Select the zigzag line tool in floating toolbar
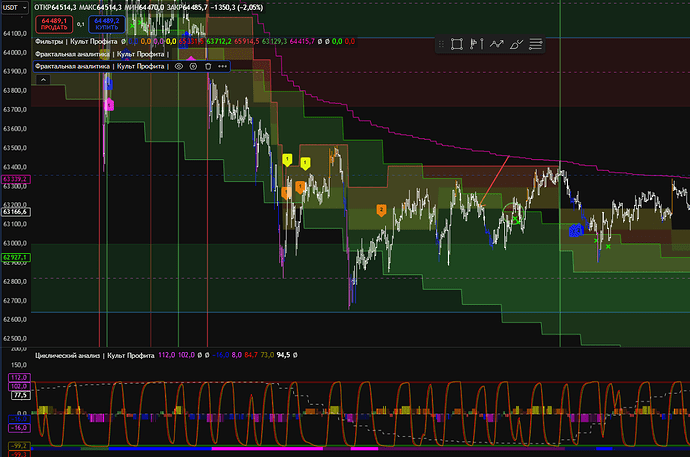Image resolution: width=690 pixels, height=457 pixels. pos(496,44)
